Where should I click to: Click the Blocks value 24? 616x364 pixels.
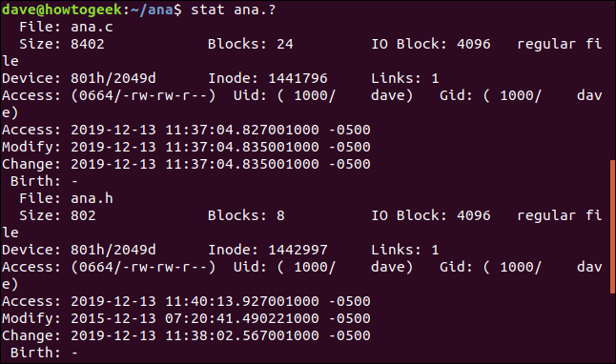click(x=285, y=44)
